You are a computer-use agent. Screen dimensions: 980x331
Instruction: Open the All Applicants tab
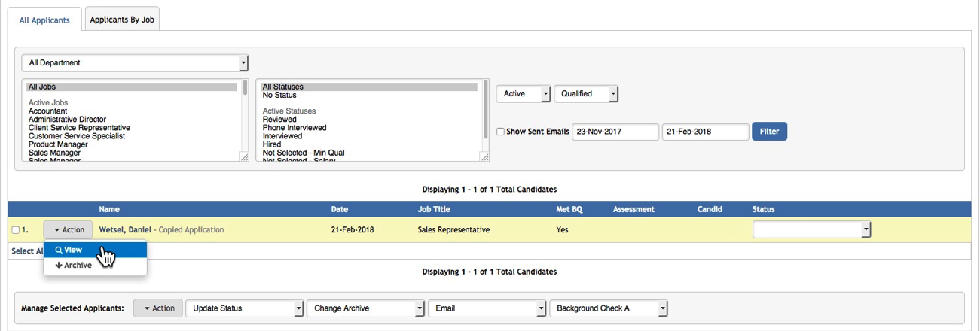(x=44, y=20)
